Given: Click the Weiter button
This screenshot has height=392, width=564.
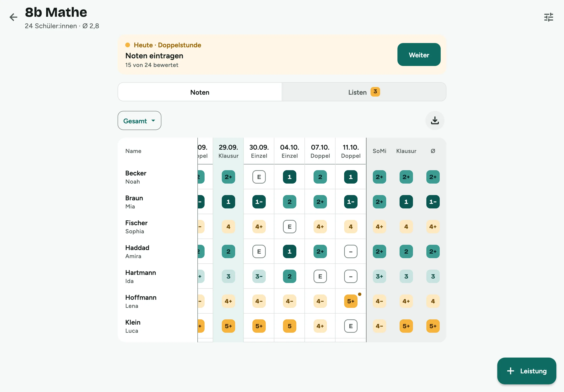Looking at the screenshot, I should [x=419, y=54].
